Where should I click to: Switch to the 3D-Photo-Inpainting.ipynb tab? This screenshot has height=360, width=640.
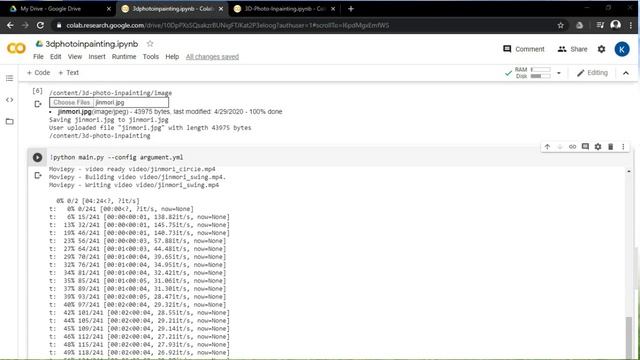tap(285, 9)
